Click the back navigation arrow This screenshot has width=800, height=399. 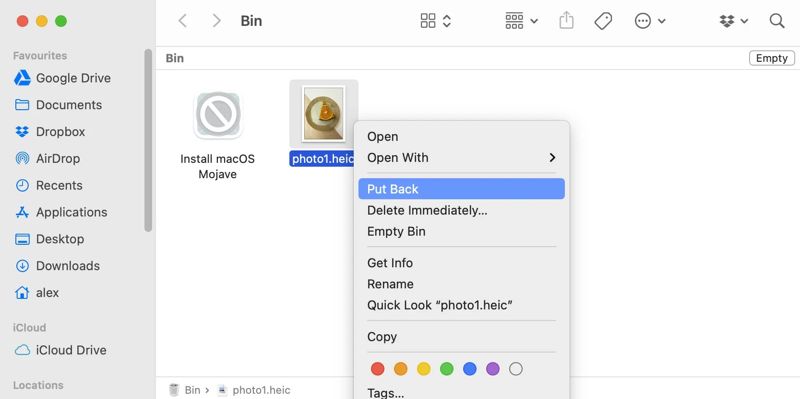[183, 21]
